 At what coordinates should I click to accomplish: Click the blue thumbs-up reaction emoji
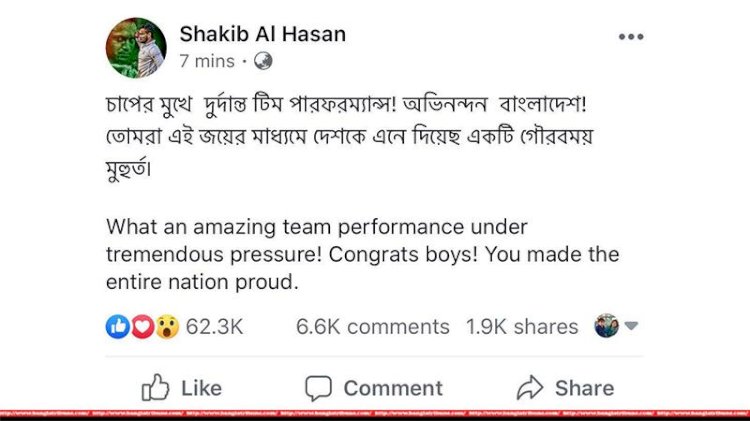(x=118, y=327)
